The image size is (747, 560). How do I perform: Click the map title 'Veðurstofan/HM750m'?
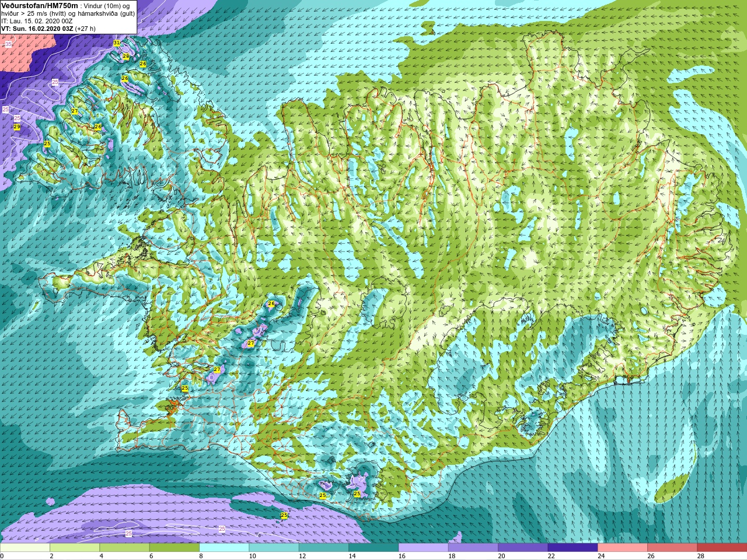tap(40, 5)
